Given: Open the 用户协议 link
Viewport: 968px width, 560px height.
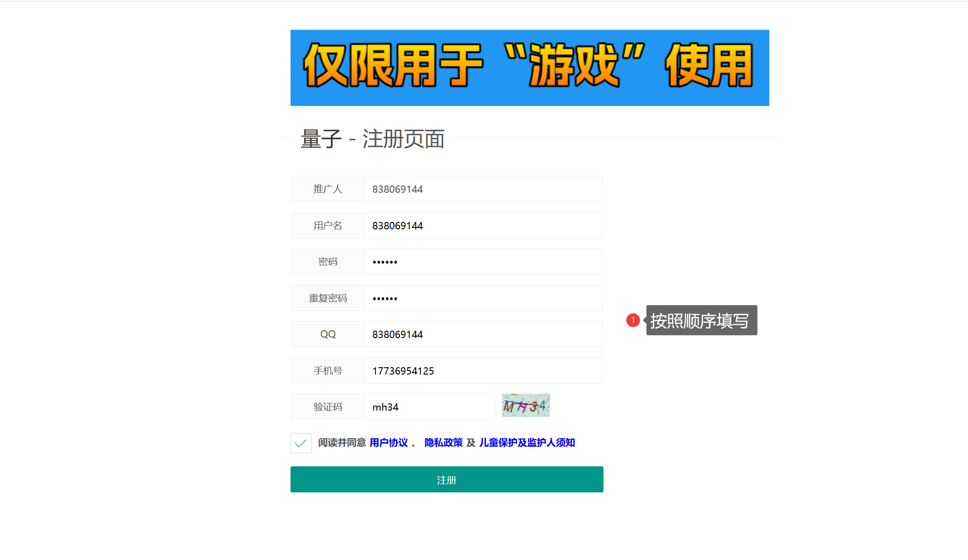Looking at the screenshot, I should [x=388, y=443].
